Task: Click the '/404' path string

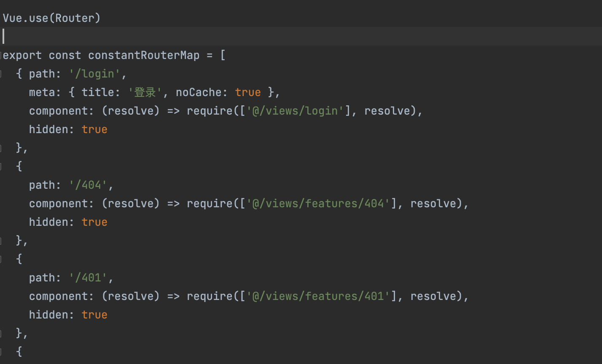Action: point(88,185)
